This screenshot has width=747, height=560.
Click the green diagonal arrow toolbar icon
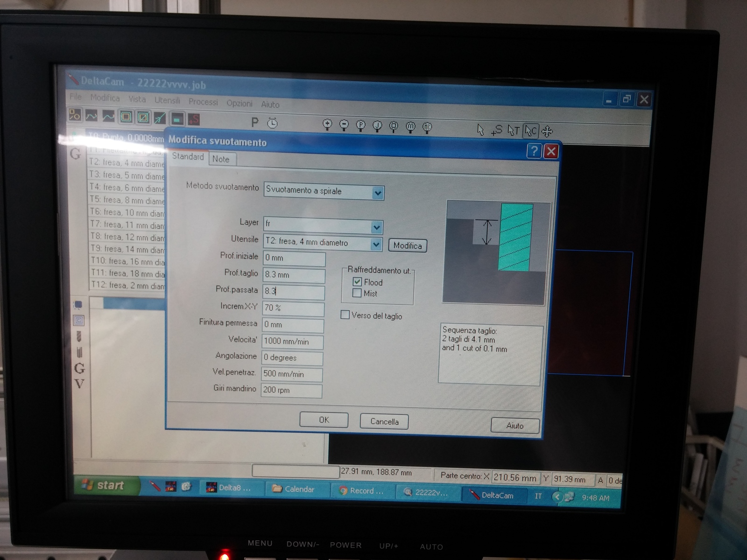point(160,118)
